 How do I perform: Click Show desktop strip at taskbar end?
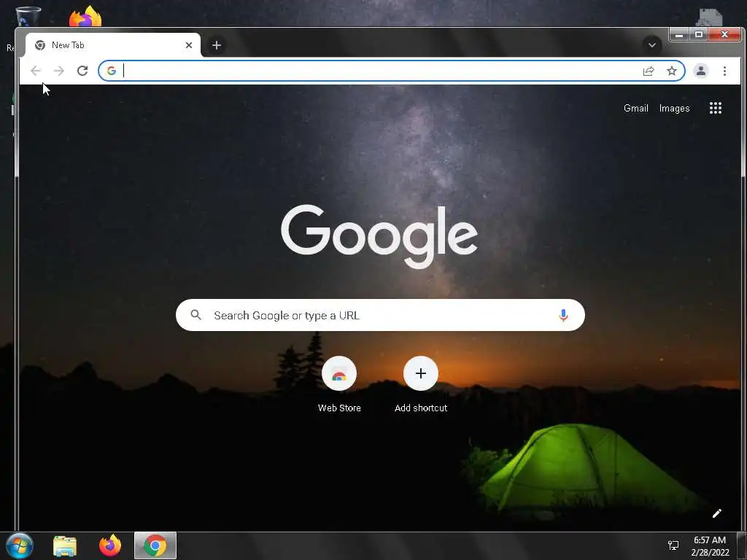[x=742, y=546]
